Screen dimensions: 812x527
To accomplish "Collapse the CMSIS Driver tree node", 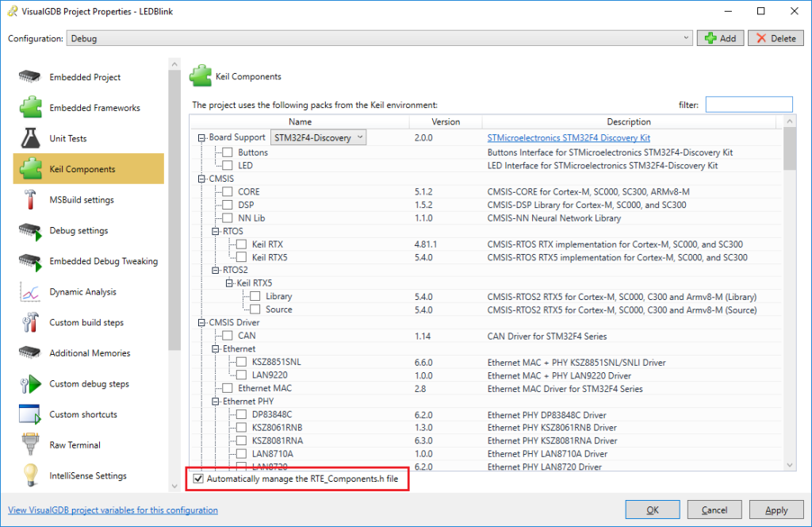I will pos(202,323).
